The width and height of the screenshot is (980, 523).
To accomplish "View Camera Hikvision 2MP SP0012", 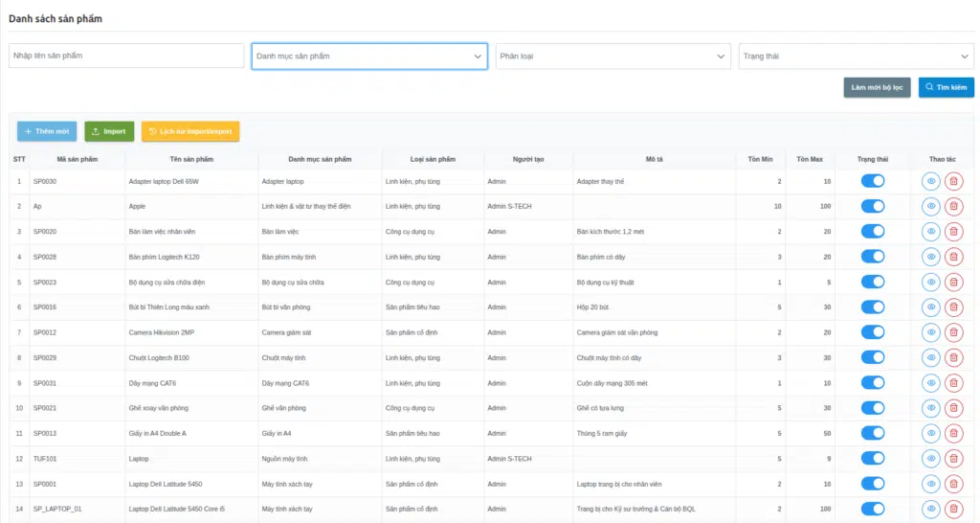I will tap(930, 332).
